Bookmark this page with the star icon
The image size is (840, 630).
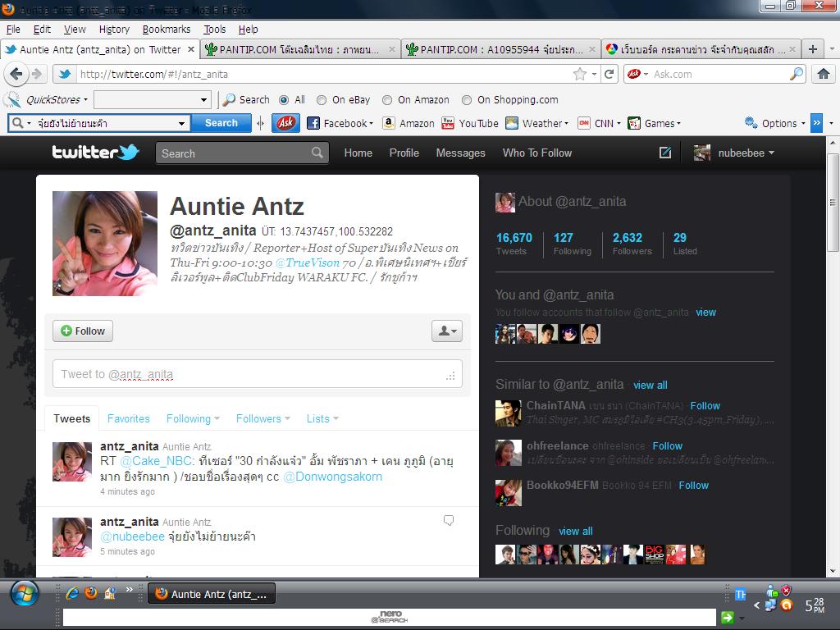[579, 74]
